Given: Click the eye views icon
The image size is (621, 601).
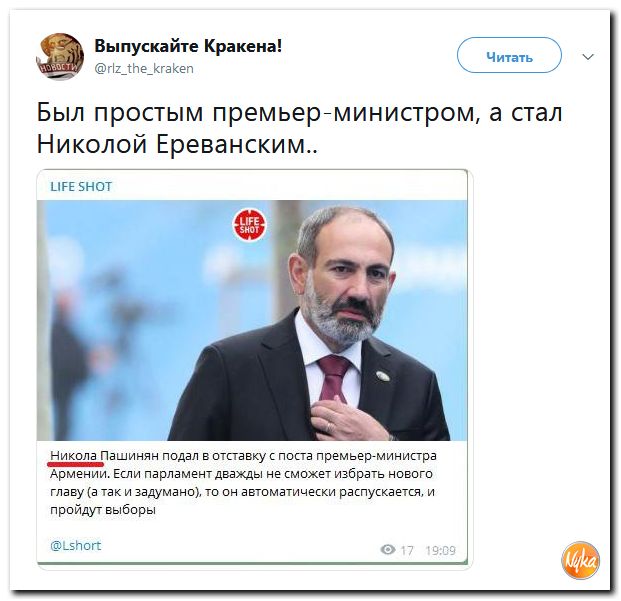Looking at the screenshot, I should click(x=388, y=550).
